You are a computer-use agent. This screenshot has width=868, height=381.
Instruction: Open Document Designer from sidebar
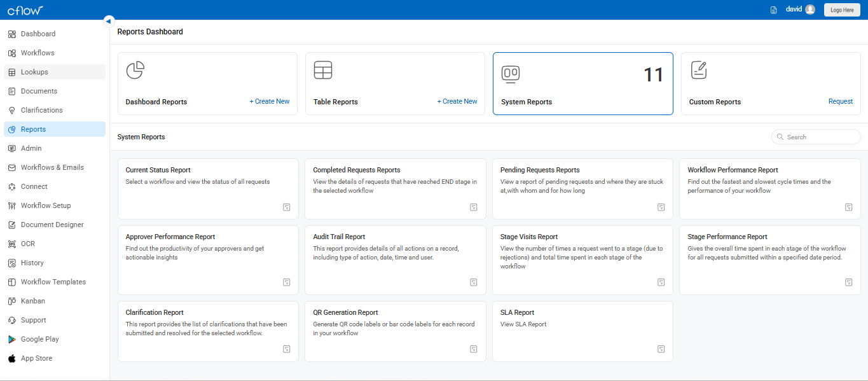[55, 225]
